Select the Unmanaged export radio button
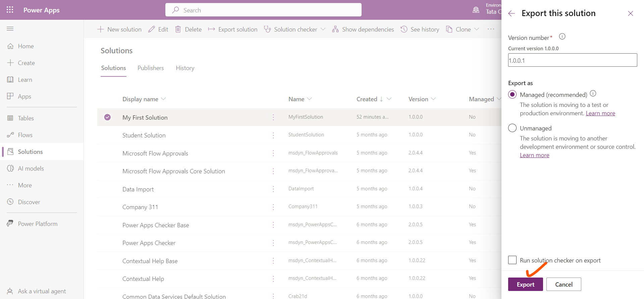This screenshot has width=644, height=299. pyautogui.click(x=512, y=128)
